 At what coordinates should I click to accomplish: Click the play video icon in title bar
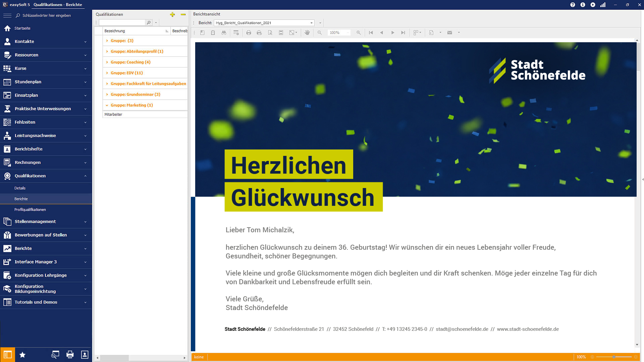[x=593, y=5]
